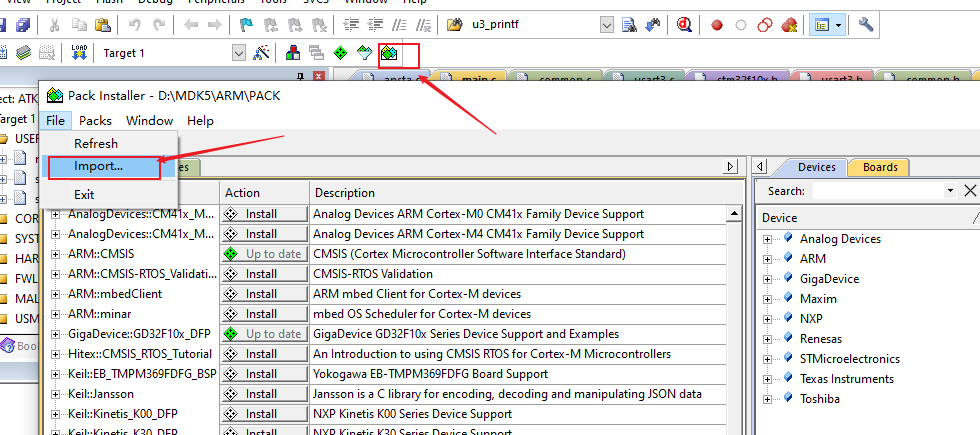Install the Keil::Jansson pack
Viewport: 980px width, 435px height.
coord(264,394)
